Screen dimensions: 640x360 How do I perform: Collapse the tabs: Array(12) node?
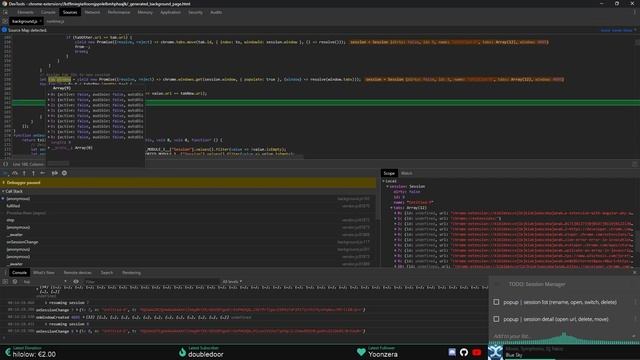(391, 208)
